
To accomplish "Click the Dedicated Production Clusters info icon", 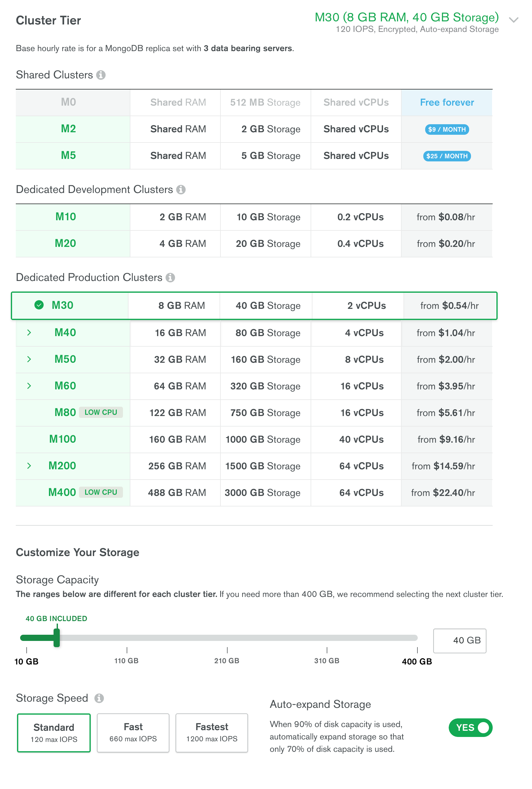I will [x=170, y=278].
